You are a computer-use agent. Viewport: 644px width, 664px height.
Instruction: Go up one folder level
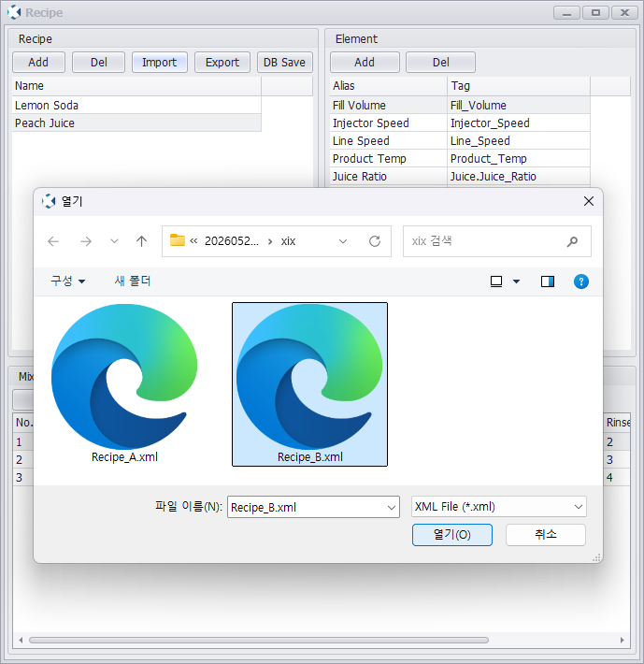coord(142,241)
